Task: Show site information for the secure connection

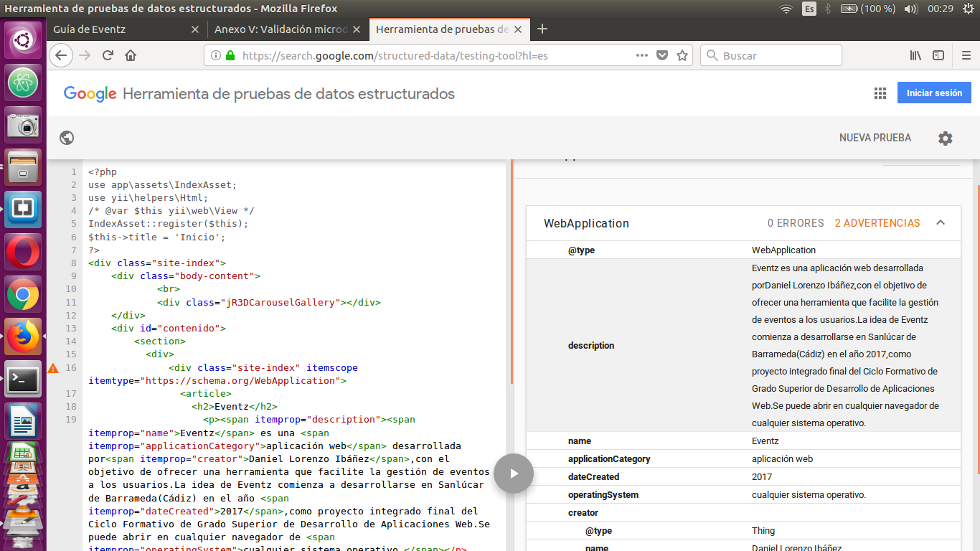Action: pyautogui.click(x=230, y=55)
